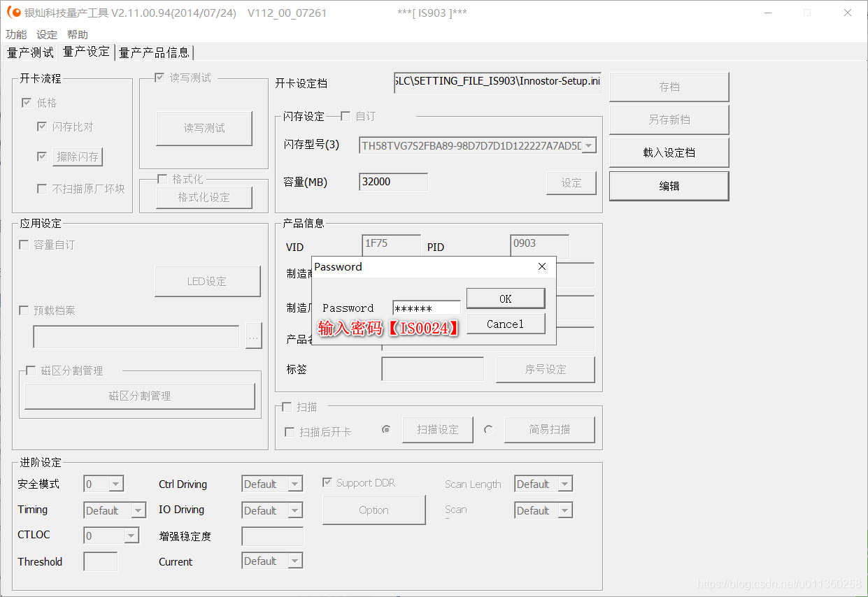Click the 序号设定 button
This screenshot has height=597, width=868.
pyautogui.click(x=546, y=369)
